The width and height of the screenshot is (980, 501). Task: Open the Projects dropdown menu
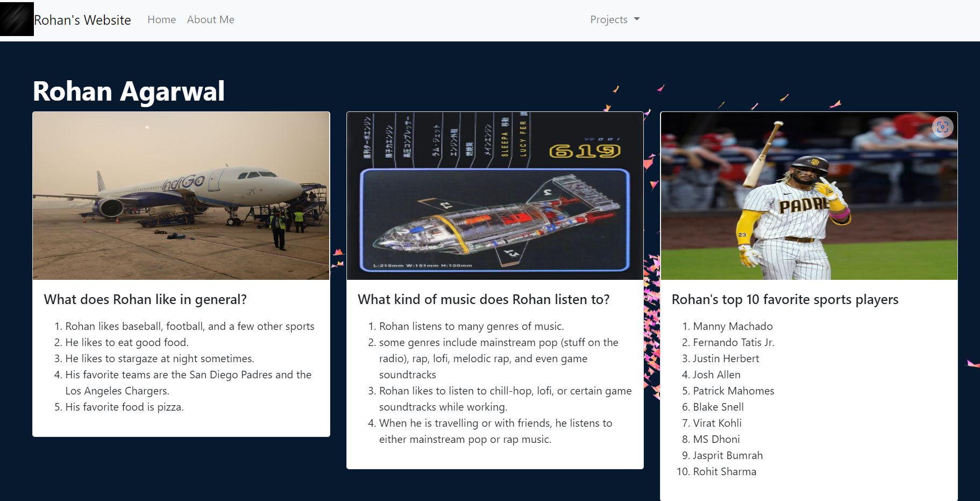pyautogui.click(x=615, y=19)
